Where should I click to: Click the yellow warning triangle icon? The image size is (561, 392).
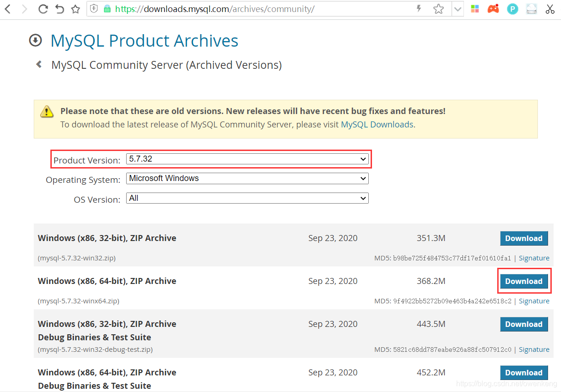[47, 111]
